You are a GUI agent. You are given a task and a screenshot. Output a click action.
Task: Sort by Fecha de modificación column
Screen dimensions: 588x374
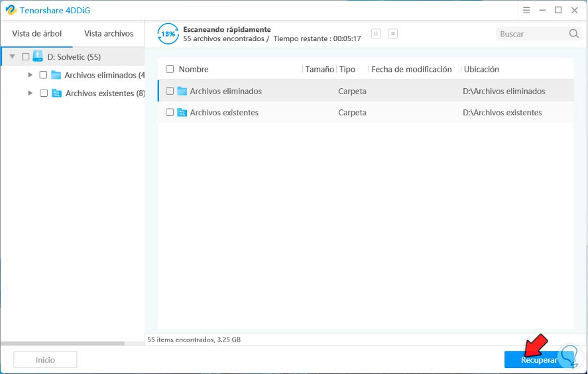tap(412, 69)
